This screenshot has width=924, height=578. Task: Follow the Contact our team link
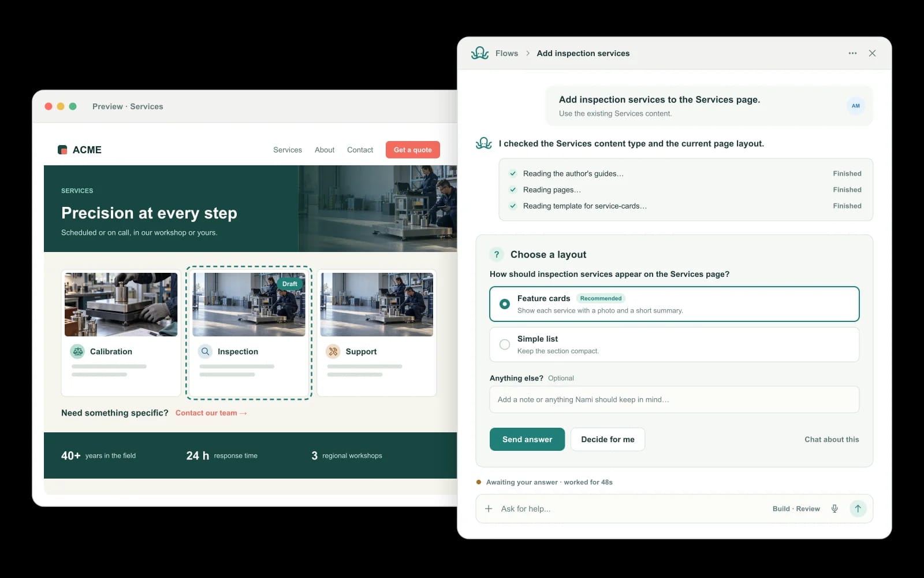coord(211,413)
